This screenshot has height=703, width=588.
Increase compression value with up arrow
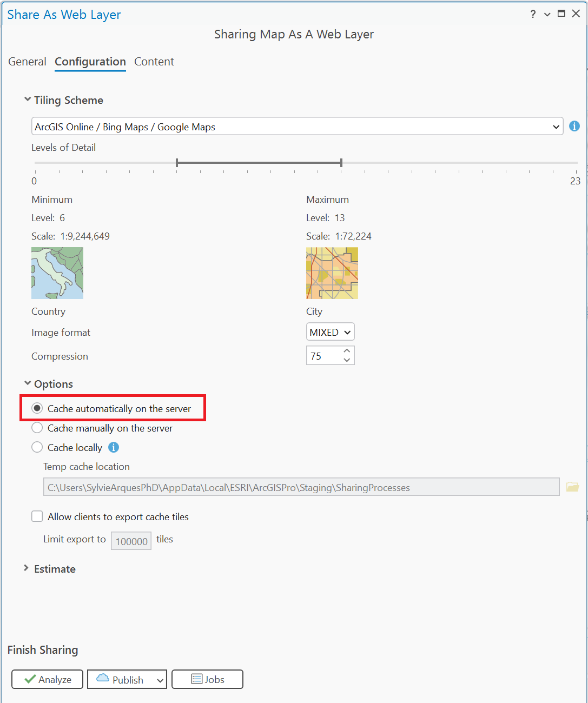pos(347,351)
